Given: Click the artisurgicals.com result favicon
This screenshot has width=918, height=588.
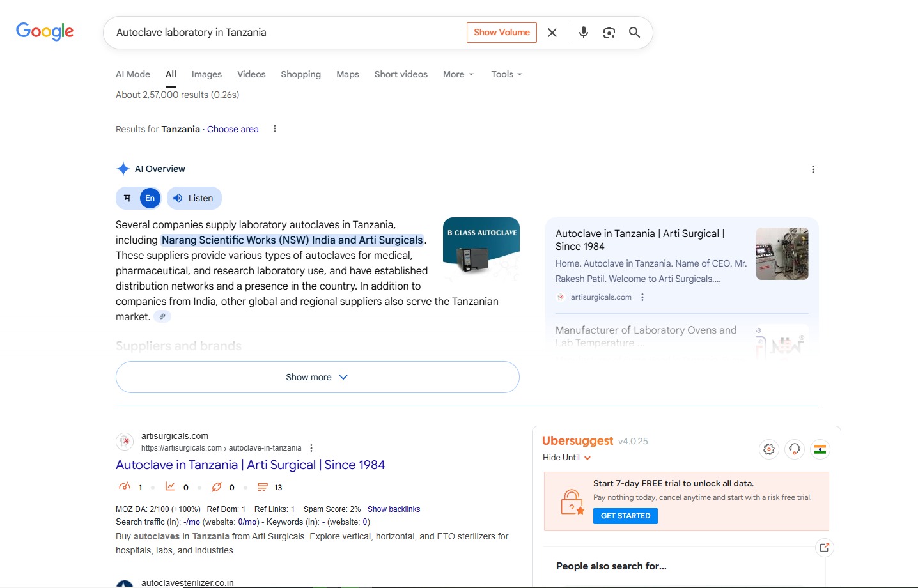Looking at the screenshot, I should 125,442.
